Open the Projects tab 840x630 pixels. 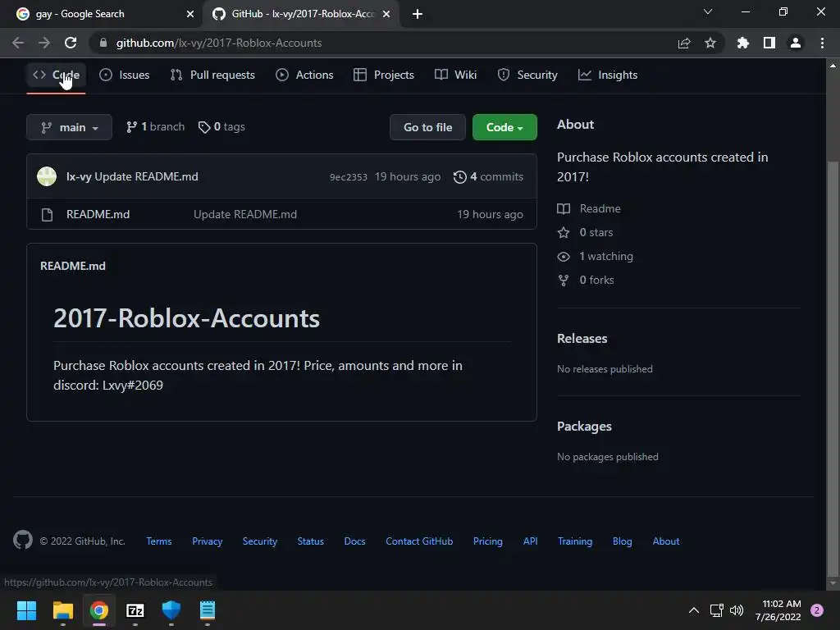(x=384, y=75)
